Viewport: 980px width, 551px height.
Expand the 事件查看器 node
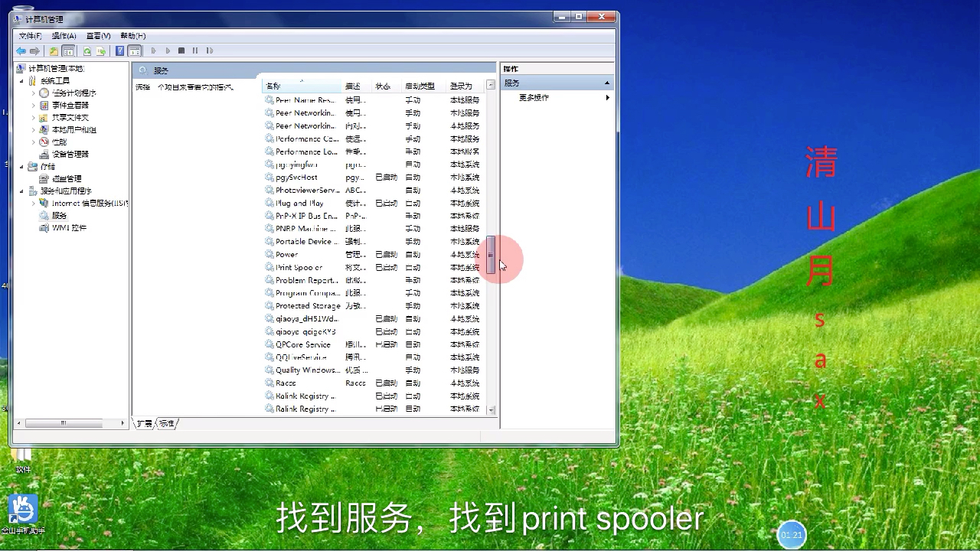33,106
